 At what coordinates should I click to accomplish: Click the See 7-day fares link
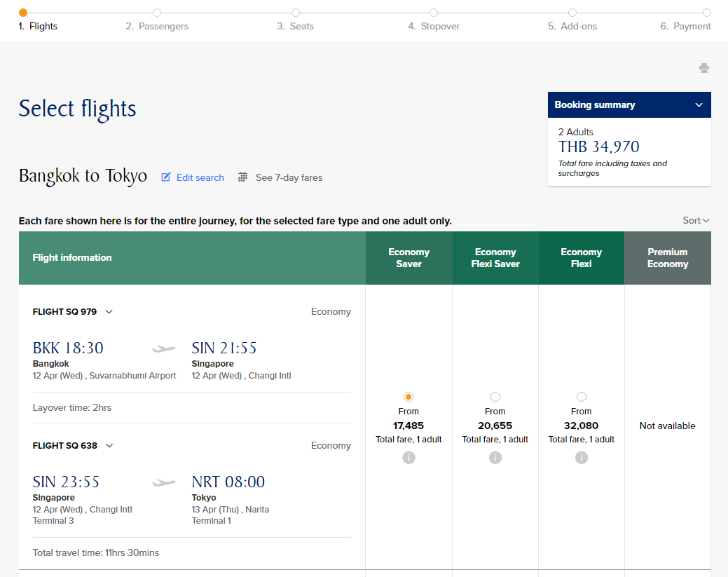point(289,177)
